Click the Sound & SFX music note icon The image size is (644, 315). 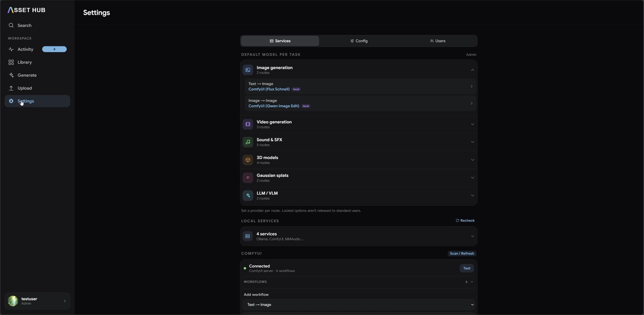coord(248,142)
